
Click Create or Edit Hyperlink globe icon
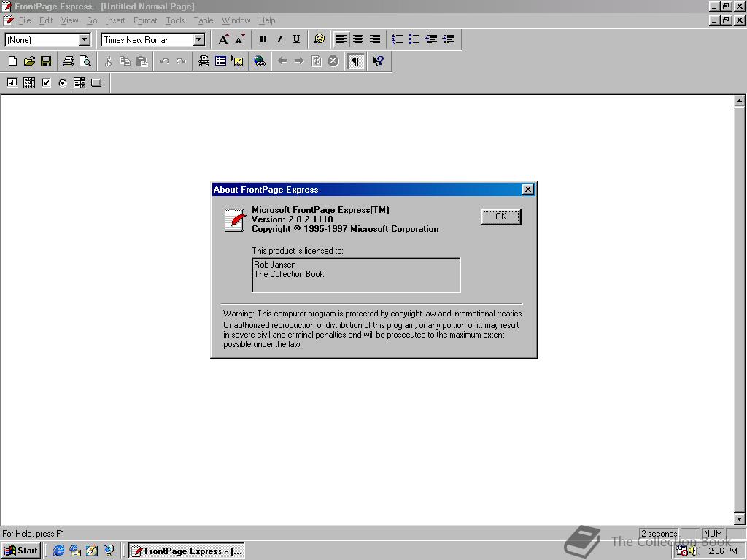click(260, 61)
